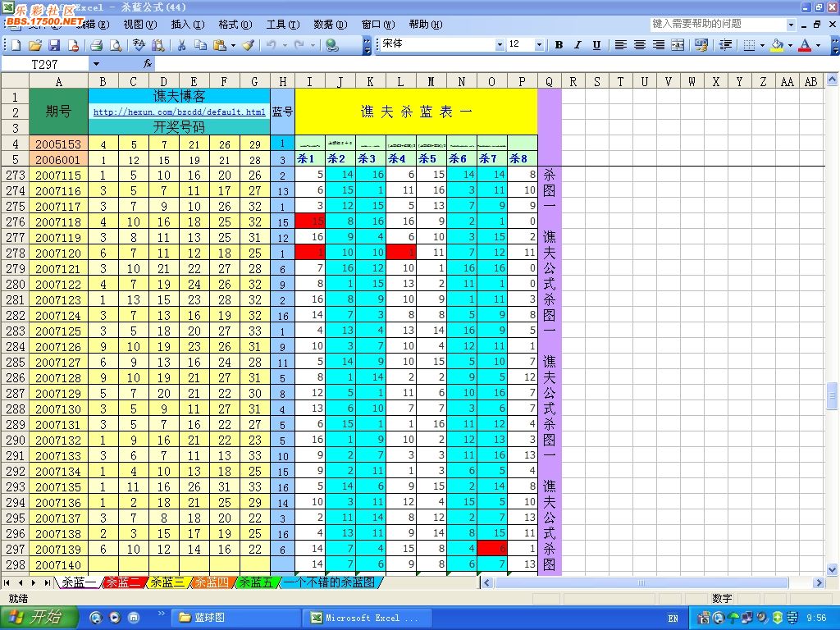Open 蓝球图 folder taskbar button
The height and width of the screenshot is (630, 840).
point(235,618)
